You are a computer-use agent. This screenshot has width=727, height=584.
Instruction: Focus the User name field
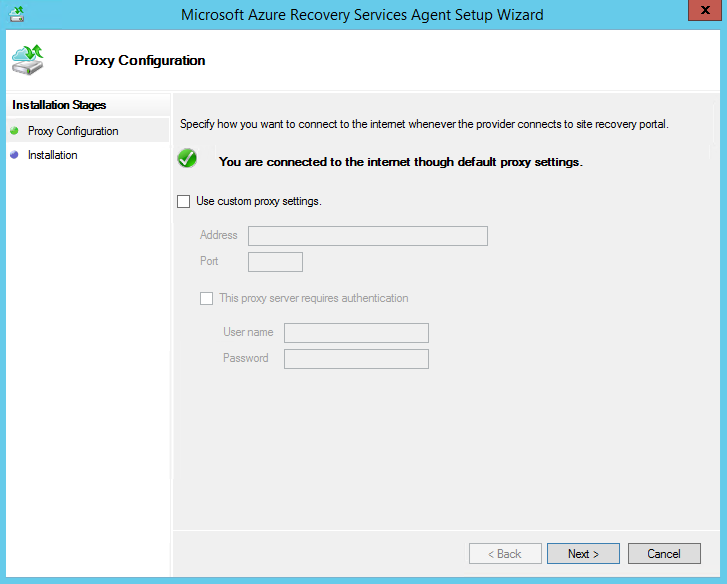[x=356, y=333]
